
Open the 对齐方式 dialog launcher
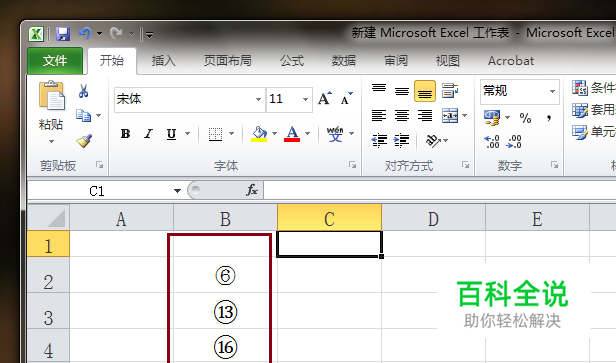coord(466,165)
